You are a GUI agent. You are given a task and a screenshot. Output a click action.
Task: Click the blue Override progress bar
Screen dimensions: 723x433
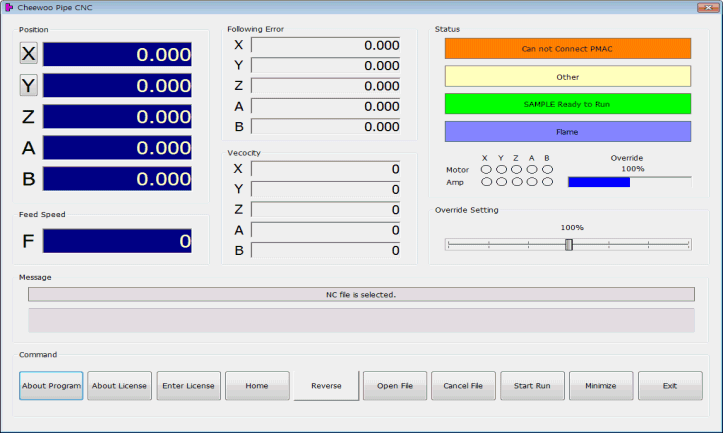point(630,182)
